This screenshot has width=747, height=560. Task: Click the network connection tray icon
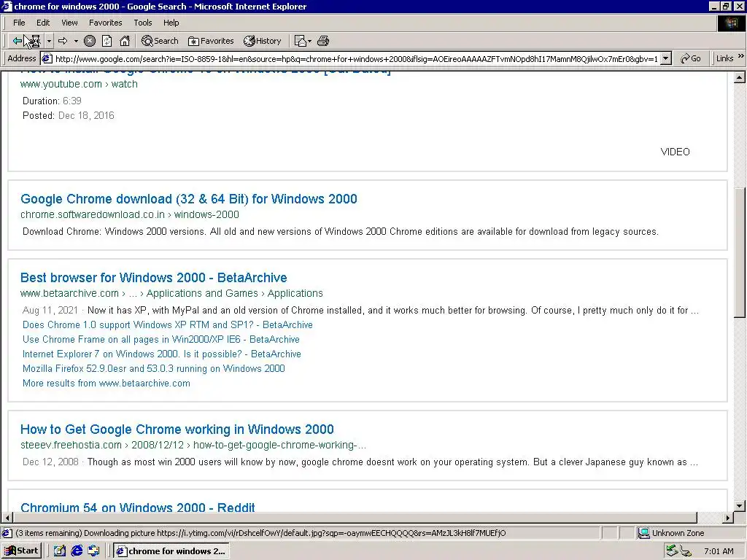click(x=686, y=551)
